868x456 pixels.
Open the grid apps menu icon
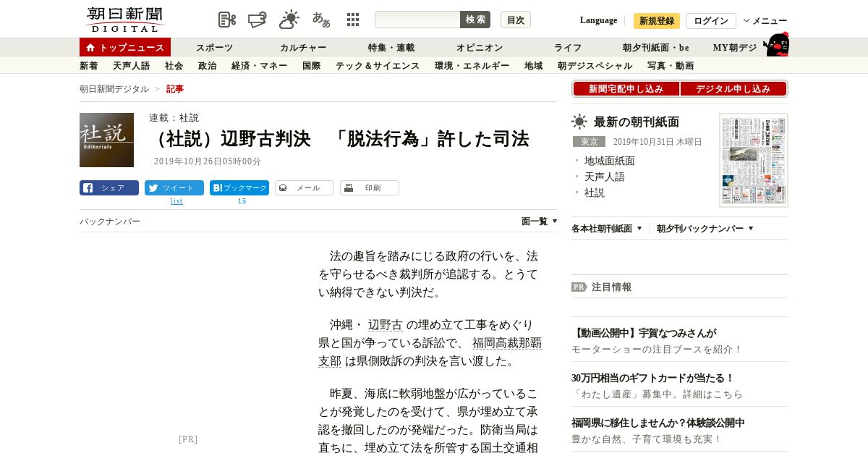tap(353, 20)
